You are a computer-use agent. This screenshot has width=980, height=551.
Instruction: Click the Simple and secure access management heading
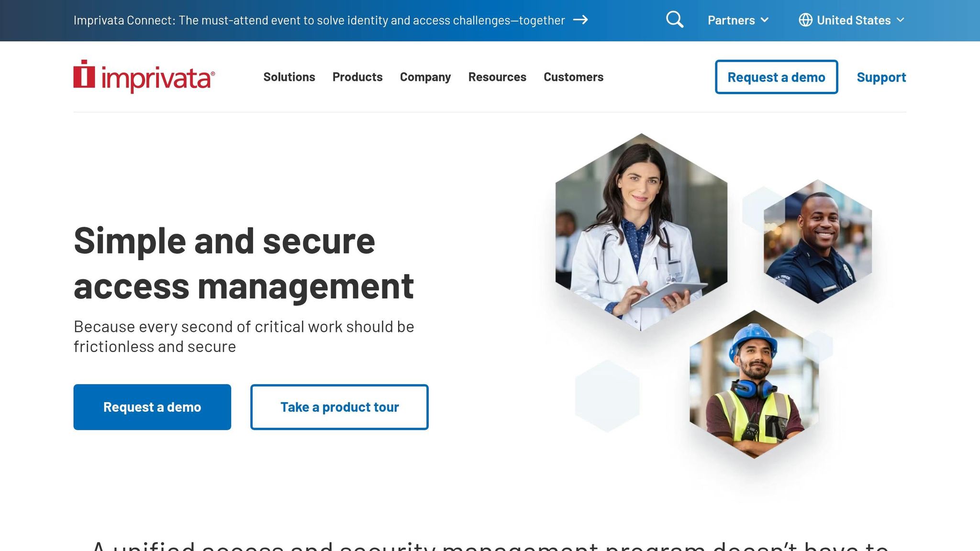(x=243, y=264)
